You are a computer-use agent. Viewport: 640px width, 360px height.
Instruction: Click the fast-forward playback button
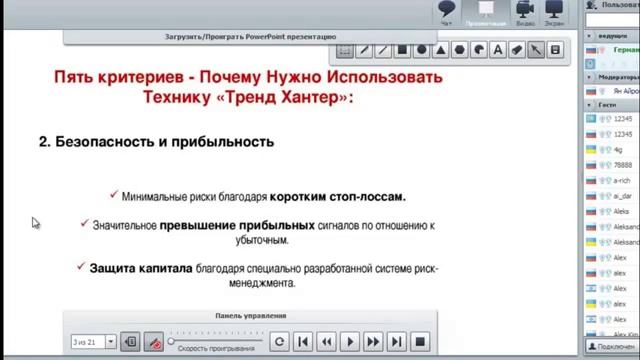(373, 342)
